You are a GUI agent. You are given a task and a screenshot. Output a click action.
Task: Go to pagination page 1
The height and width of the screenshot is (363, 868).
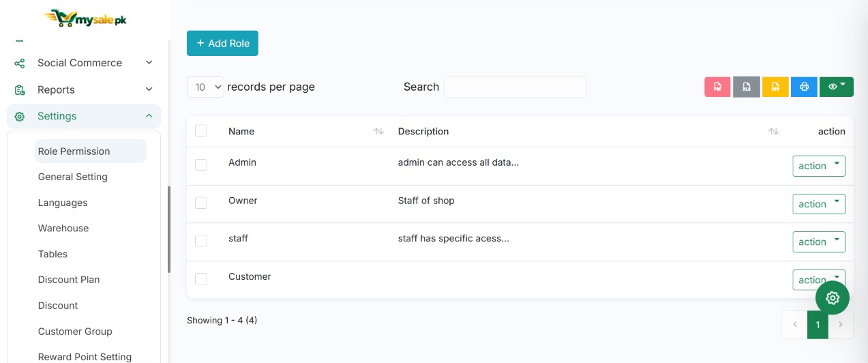(818, 325)
